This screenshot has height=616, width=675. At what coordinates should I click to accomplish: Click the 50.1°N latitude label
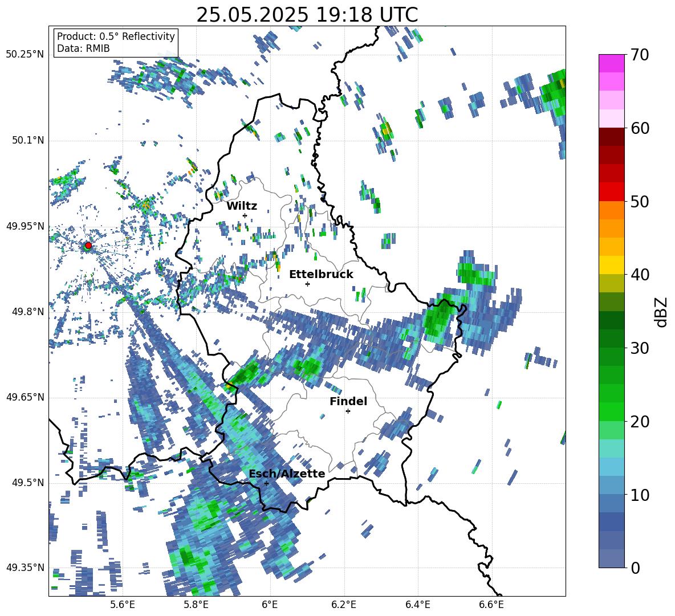click(27, 140)
